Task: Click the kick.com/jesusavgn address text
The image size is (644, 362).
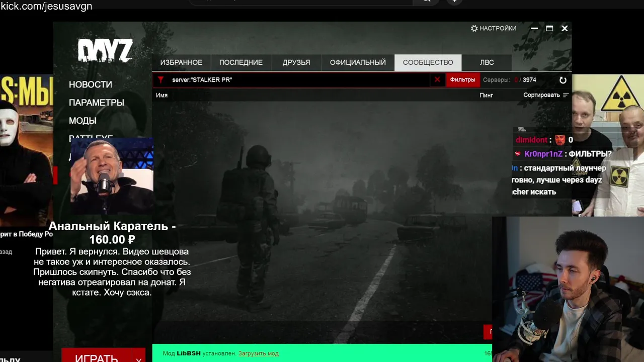Action: [46, 7]
